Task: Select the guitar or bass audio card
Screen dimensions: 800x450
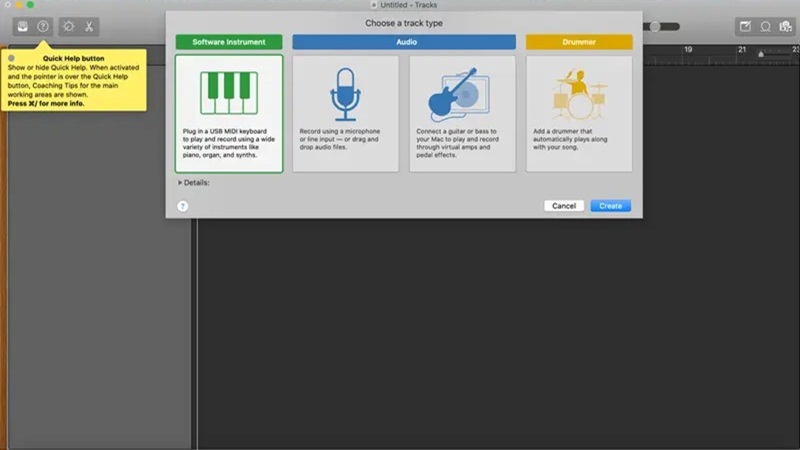Action: tap(462, 114)
